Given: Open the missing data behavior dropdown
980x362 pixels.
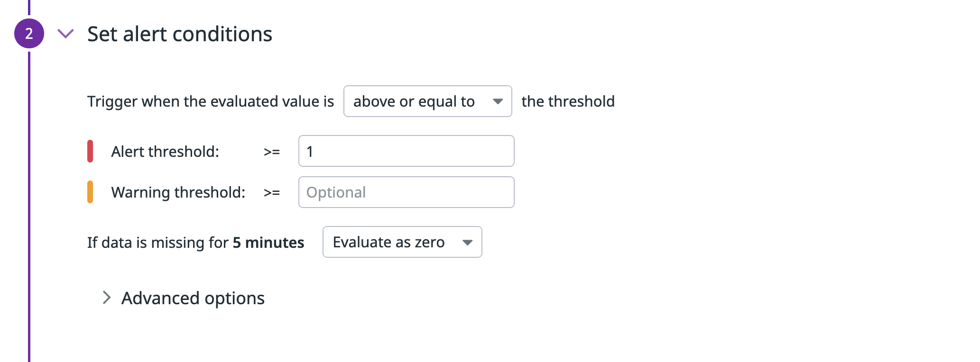Looking at the screenshot, I should (402, 242).
